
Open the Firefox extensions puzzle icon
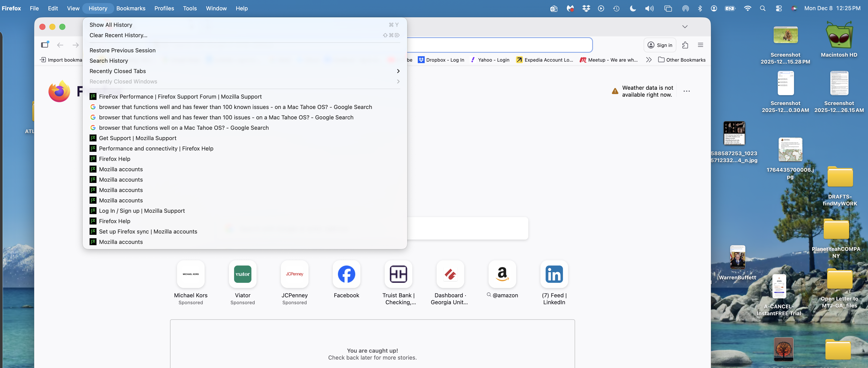[x=685, y=45]
